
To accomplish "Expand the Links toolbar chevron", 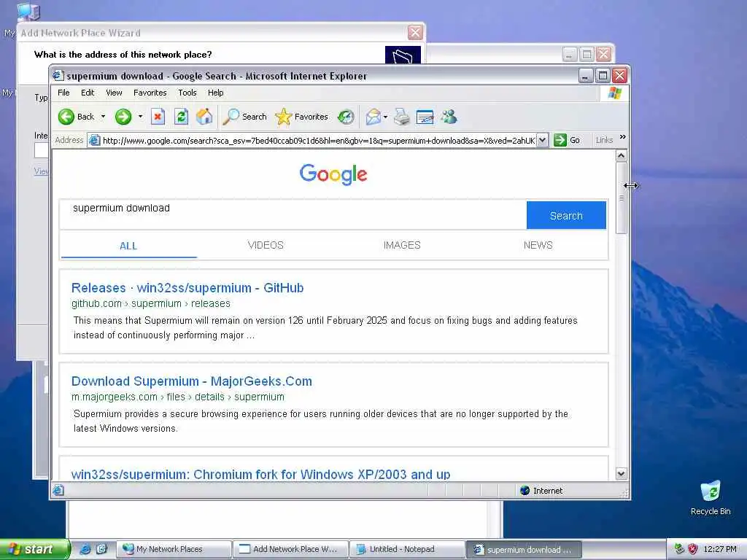I will (623, 137).
